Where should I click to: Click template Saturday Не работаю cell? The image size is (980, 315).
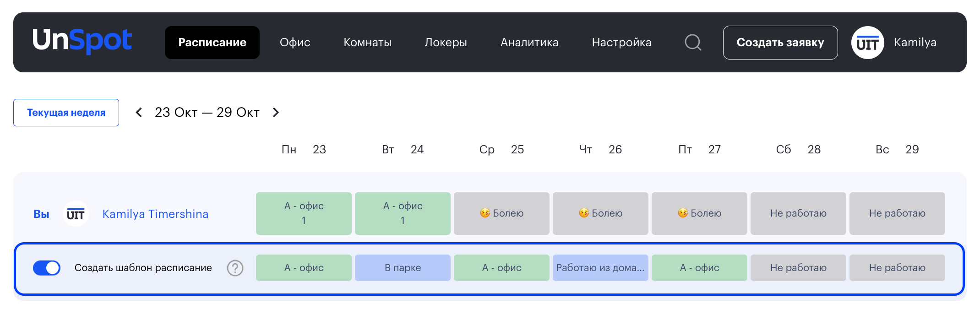tap(798, 268)
